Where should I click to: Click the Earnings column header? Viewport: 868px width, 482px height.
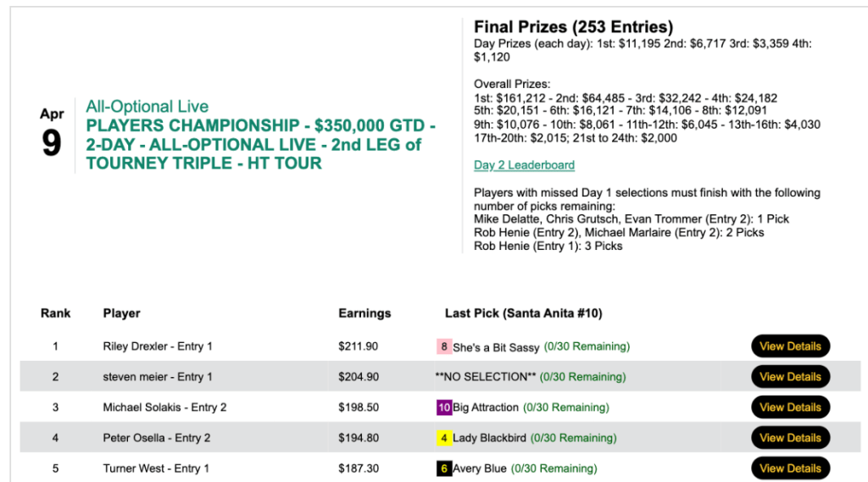point(364,313)
